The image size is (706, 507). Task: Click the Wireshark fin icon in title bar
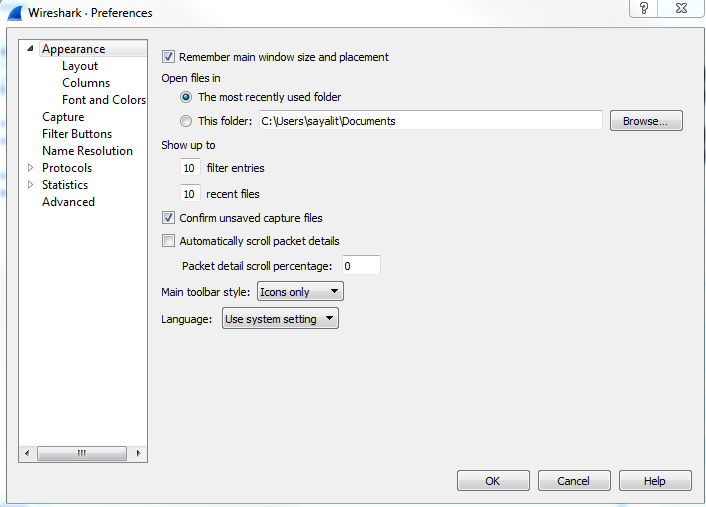(12, 13)
